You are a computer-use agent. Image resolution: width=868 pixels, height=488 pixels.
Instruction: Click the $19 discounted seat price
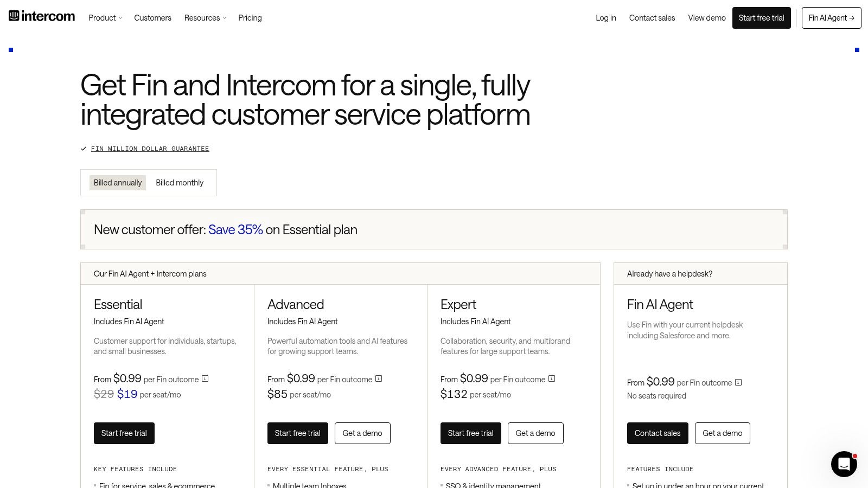coord(127,394)
